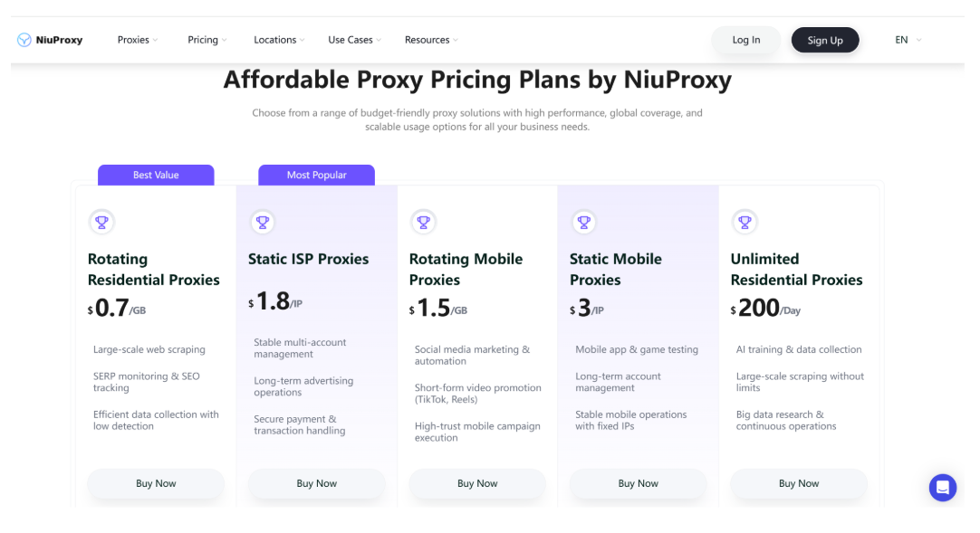Click trophy icon above Rotating Residential Proxies

[x=101, y=222]
